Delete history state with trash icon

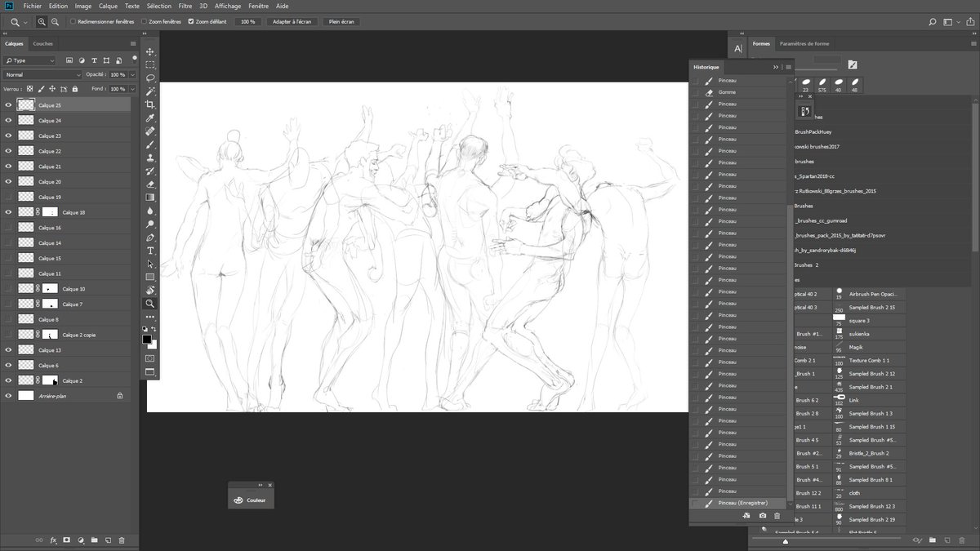point(777,516)
